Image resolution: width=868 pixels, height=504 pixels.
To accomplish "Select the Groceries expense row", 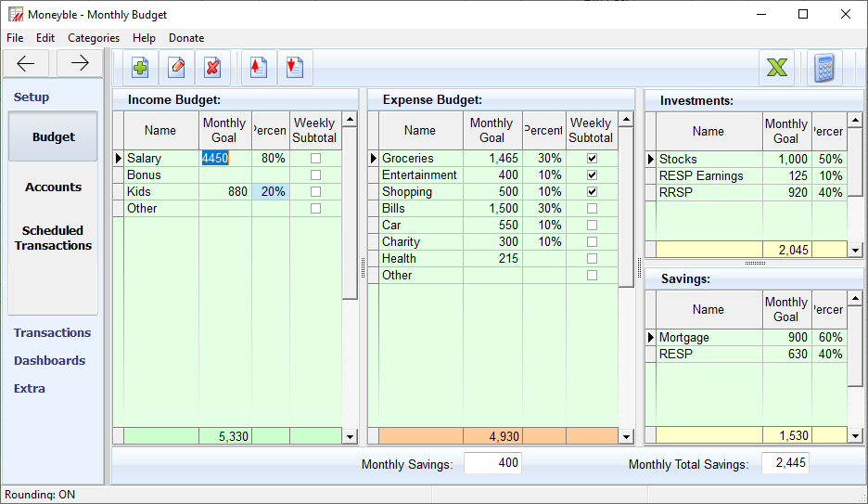I will 492,159.
